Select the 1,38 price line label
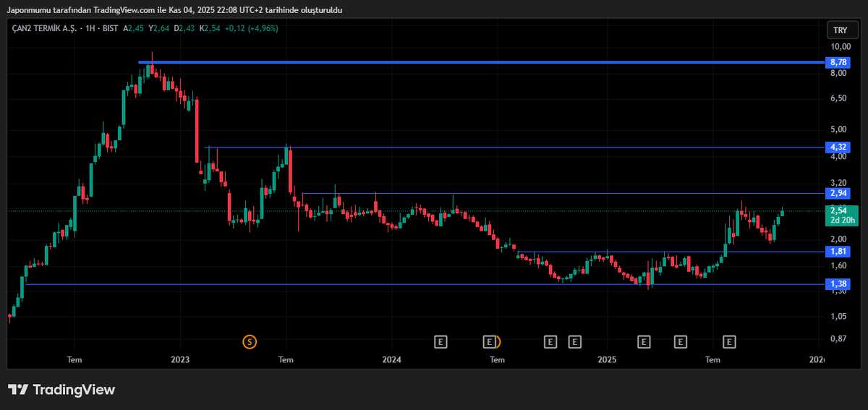This screenshot has width=868, height=410. 840,284
